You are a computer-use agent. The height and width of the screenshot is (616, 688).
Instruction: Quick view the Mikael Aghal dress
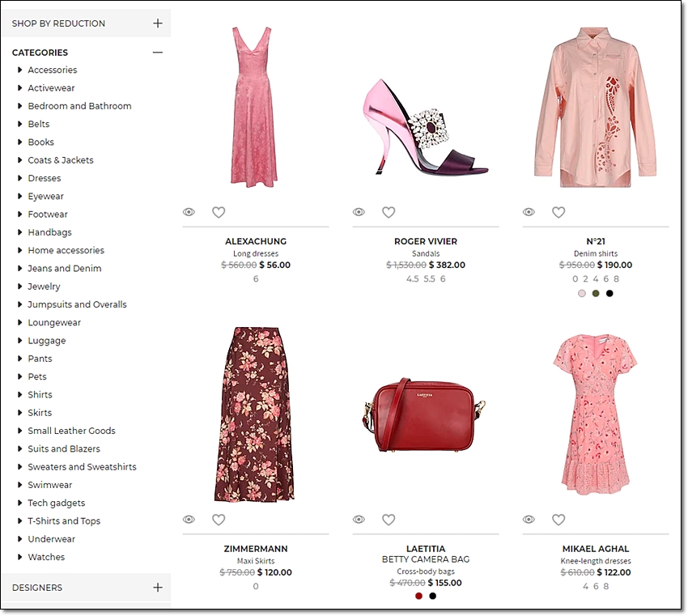[529, 520]
